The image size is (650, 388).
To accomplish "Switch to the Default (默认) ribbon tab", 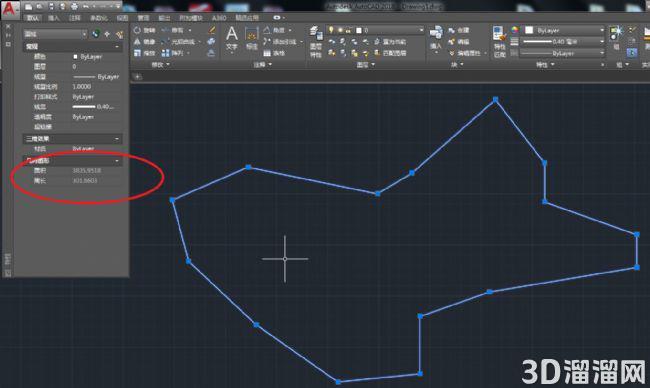I will click(x=32, y=18).
